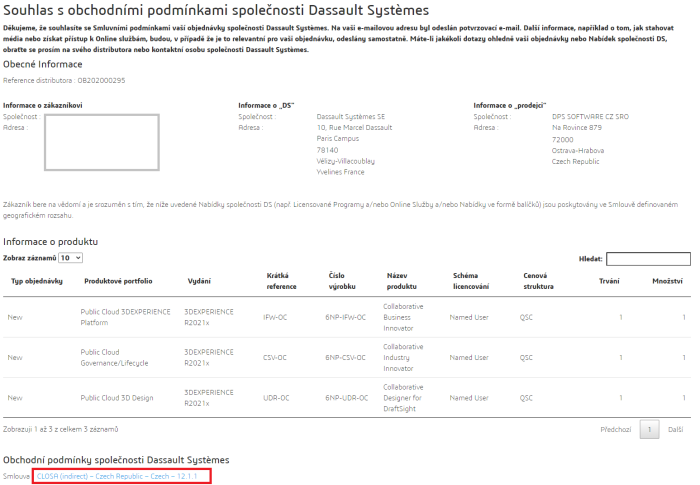
Task: Sort by 'Cenová struktura' header
Action: click(538, 281)
